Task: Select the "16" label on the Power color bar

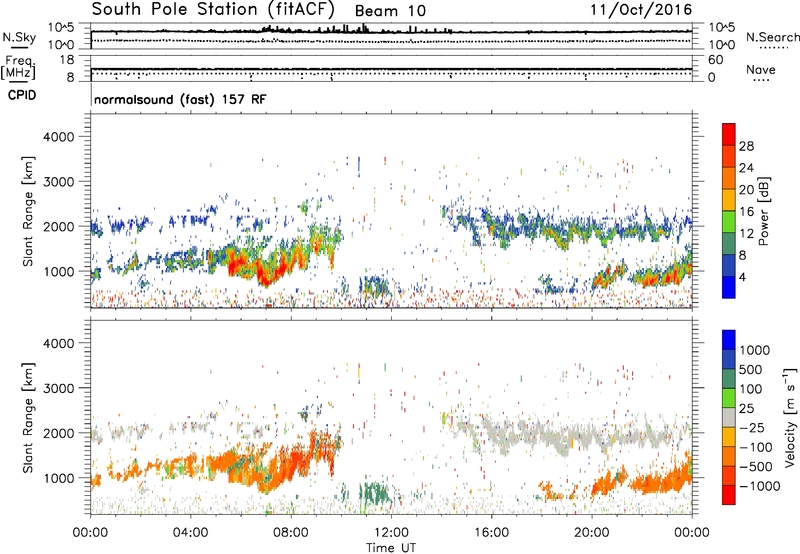Action: [x=746, y=212]
